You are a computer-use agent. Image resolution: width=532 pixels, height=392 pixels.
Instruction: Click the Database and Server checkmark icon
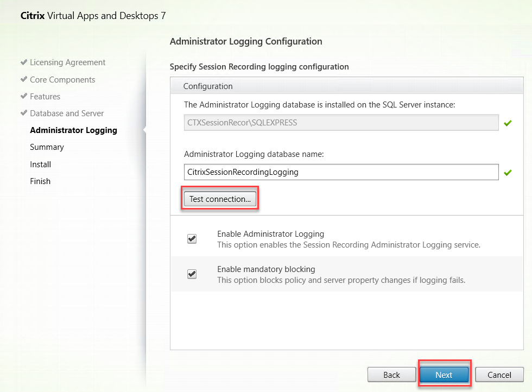pos(24,113)
